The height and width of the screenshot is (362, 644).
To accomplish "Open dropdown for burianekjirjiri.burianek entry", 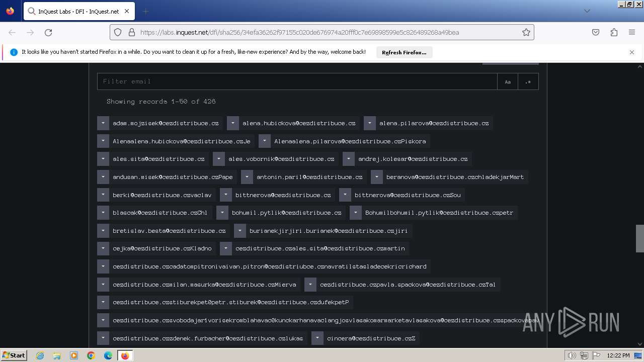I will [240, 231].
